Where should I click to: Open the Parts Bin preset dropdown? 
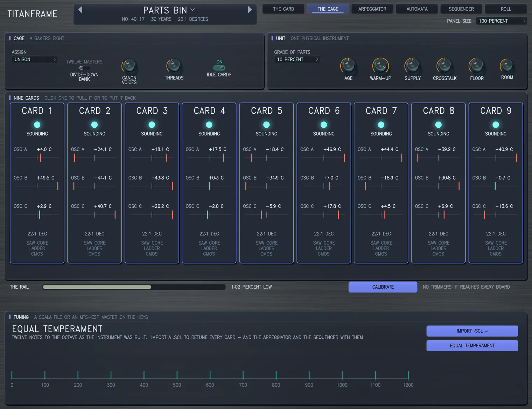pyautogui.click(x=169, y=10)
